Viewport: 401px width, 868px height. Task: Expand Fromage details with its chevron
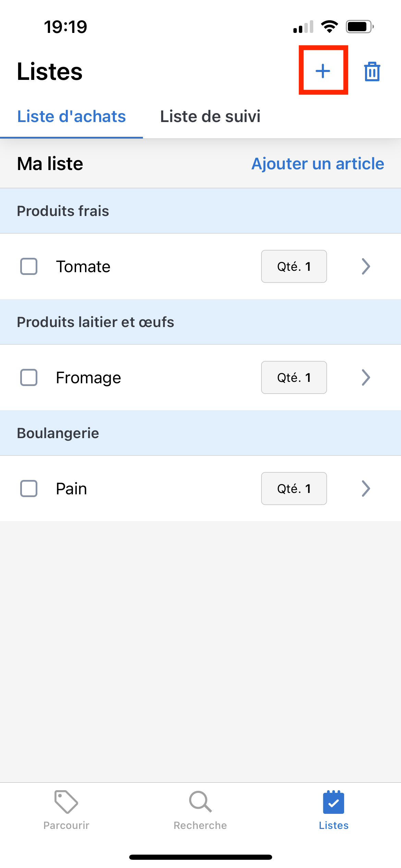coord(366,377)
